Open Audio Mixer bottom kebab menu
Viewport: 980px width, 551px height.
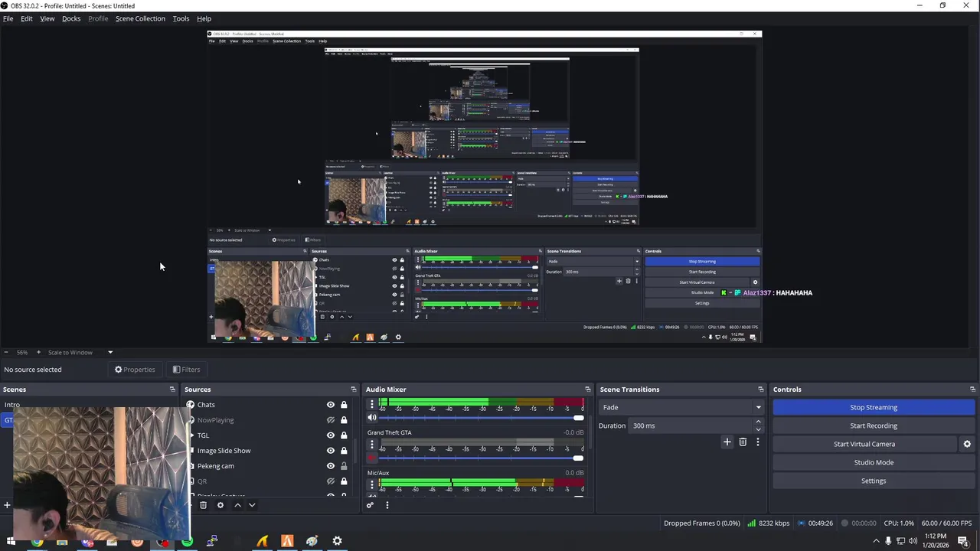[387, 505]
